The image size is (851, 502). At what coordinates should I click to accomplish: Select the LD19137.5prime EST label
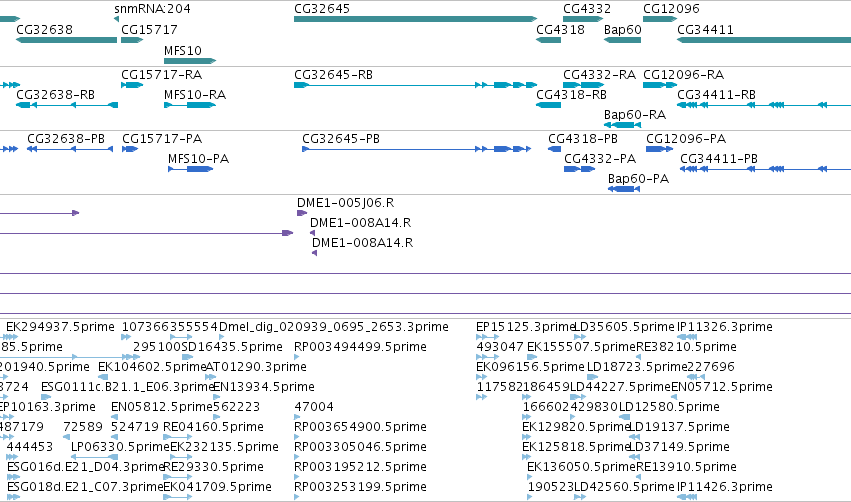tap(679, 427)
